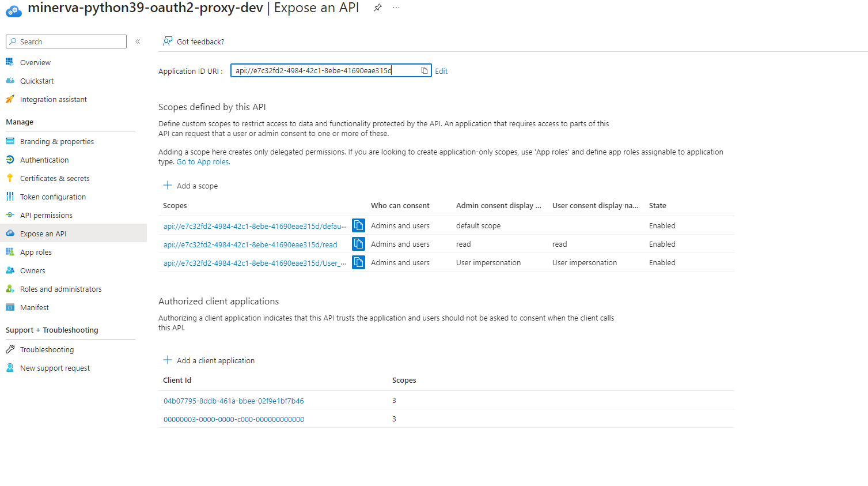The width and height of the screenshot is (868, 486).
Task: Click Edit next to Application ID URI
Action: [x=441, y=70]
